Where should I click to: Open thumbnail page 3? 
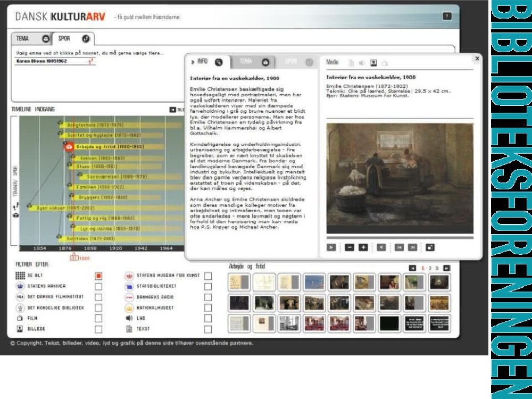(x=437, y=268)
